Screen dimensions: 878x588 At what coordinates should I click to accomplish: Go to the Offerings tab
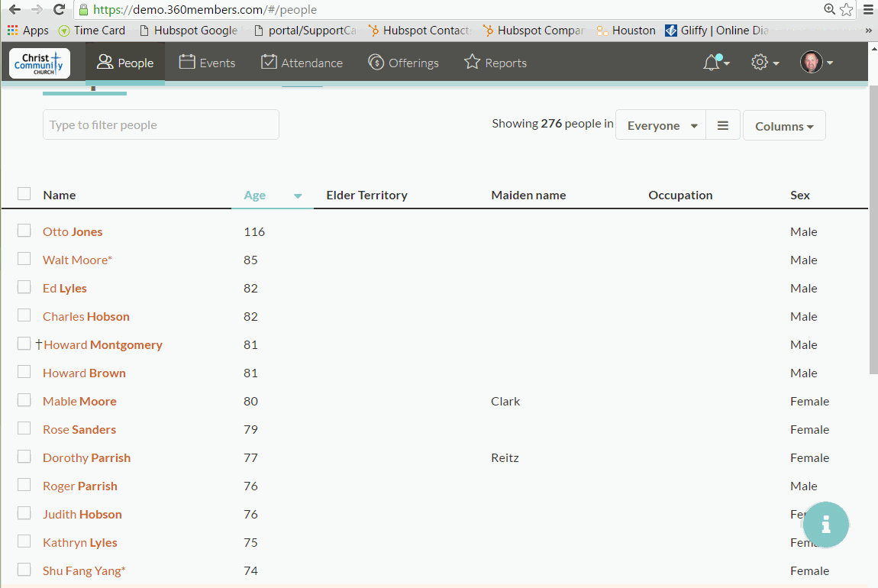point(403,63)
